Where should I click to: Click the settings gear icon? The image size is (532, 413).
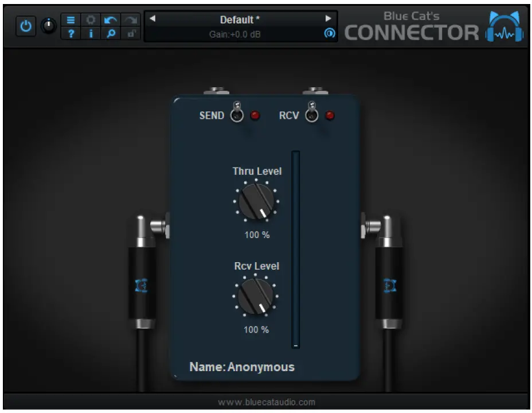(x=89, y=19)
